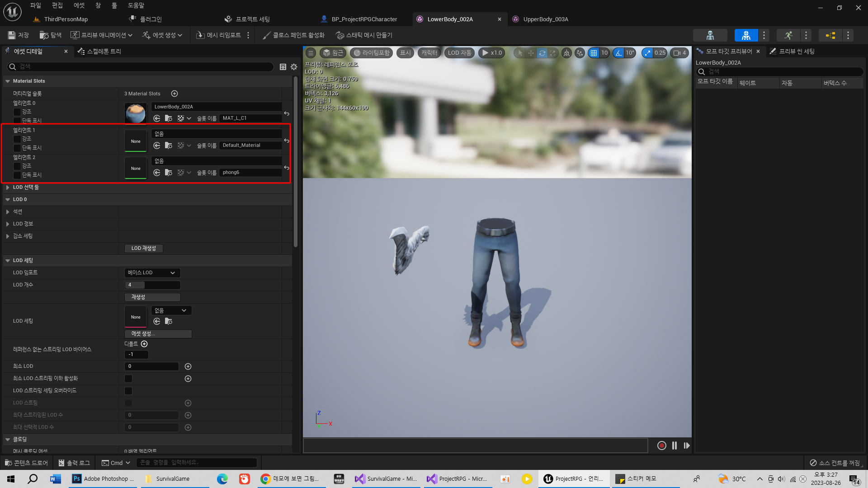Image resolution: width=868 pixels, height=488 pixels.
Task: Click make static mesh (스태틱 메시 만들기)
Action: (364, 35)
